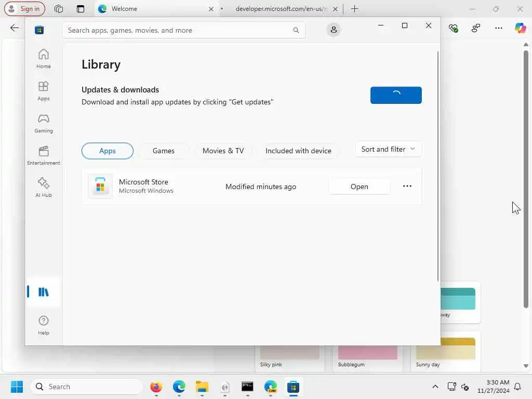Viewport: 532px width, 399px height.
Task: Select Apps filter tab
Action: [x=108, y=151]
